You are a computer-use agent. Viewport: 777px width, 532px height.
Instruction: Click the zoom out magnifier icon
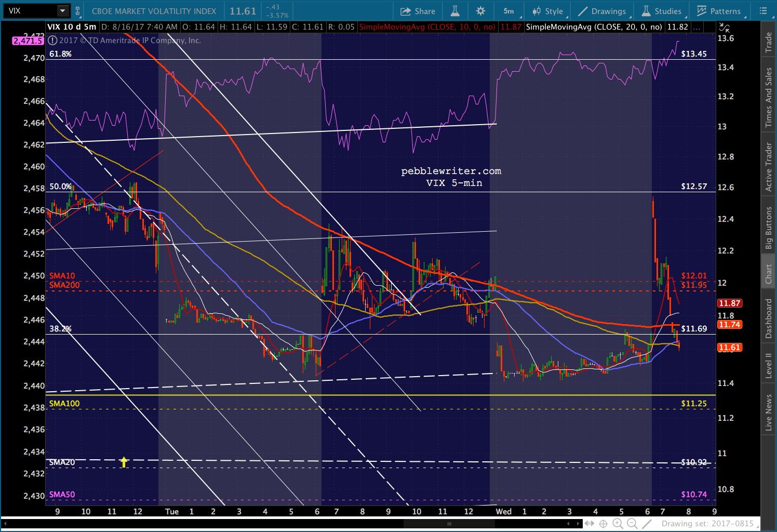pos(632,524)
